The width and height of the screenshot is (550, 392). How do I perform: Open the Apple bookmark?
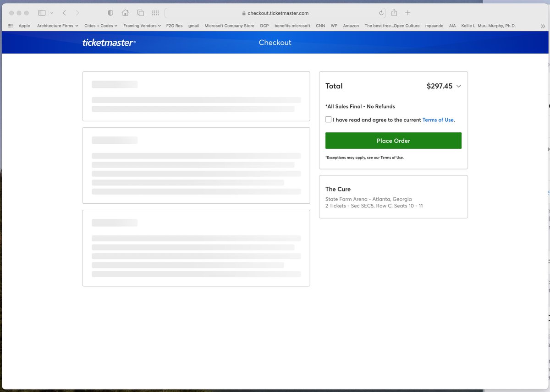[24, 26]
